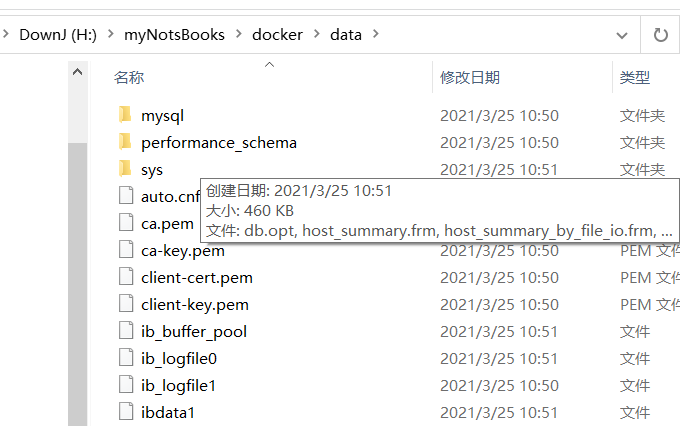680x426 pixels.
Task: Navigate to the docker breadcrumb folder
Action: [x=277, y=35]
